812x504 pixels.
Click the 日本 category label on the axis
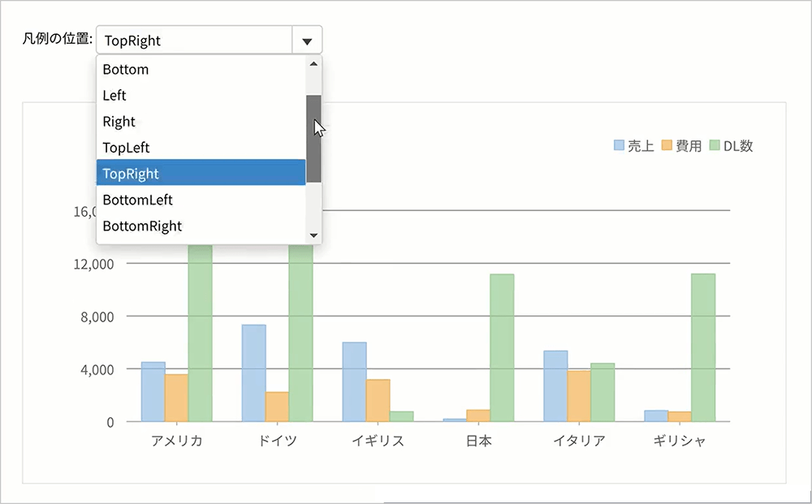[x=477, y=439]
